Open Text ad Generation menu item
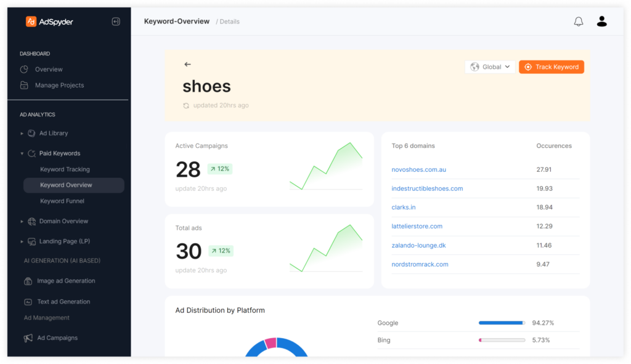The height and width of the screenshot is (364, 631). pyautogui.click(x=63, y=302)
